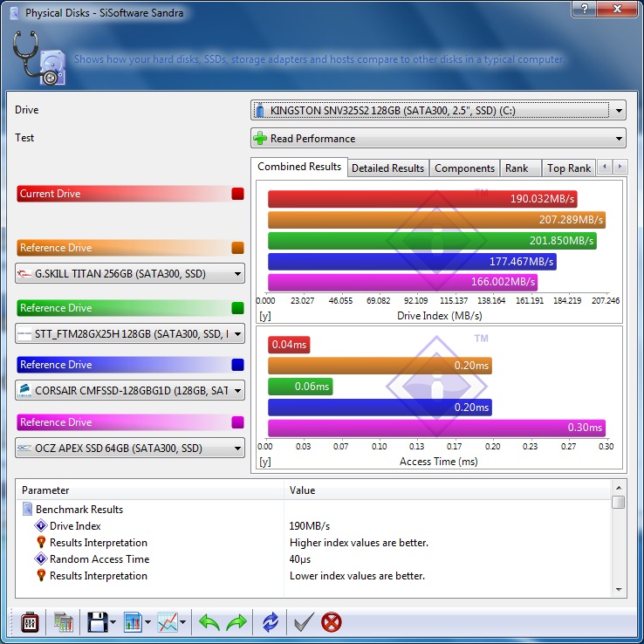The height and width of the screenshot is (644, 644).
Task: Click the Benchmark Results document icon
Action: pyautogui.click(x=27, y=510)
